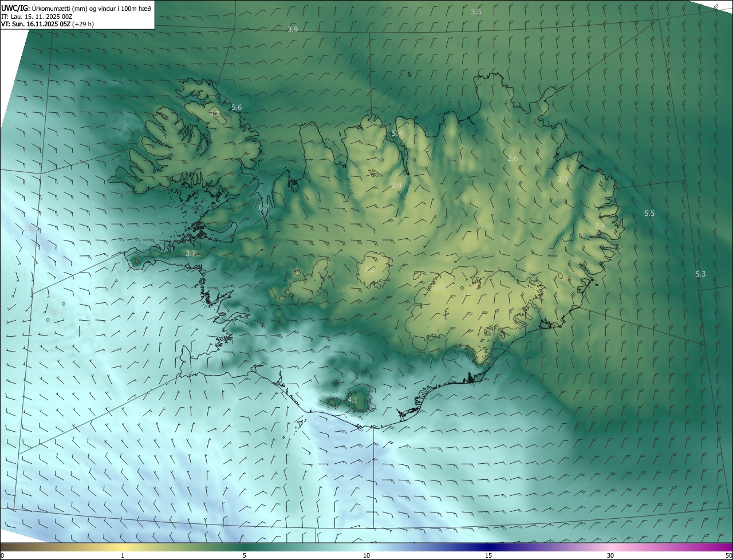This screenshot has height=560, width=733.
Task: Click the 30 tick on the color scale
Action: 610,555
